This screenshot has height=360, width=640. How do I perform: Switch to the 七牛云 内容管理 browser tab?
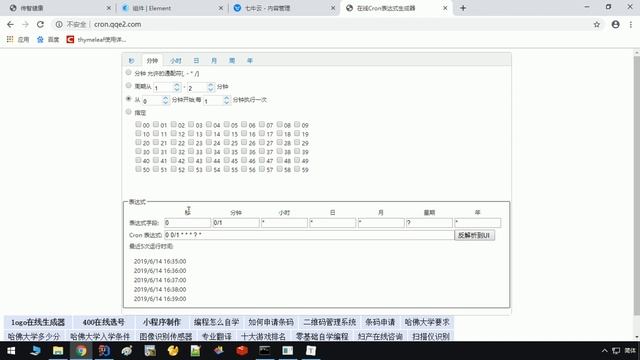point(284,8)
